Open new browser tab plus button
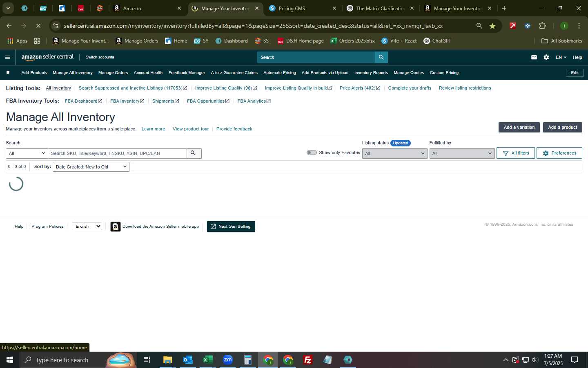 [x=504, y=8]
